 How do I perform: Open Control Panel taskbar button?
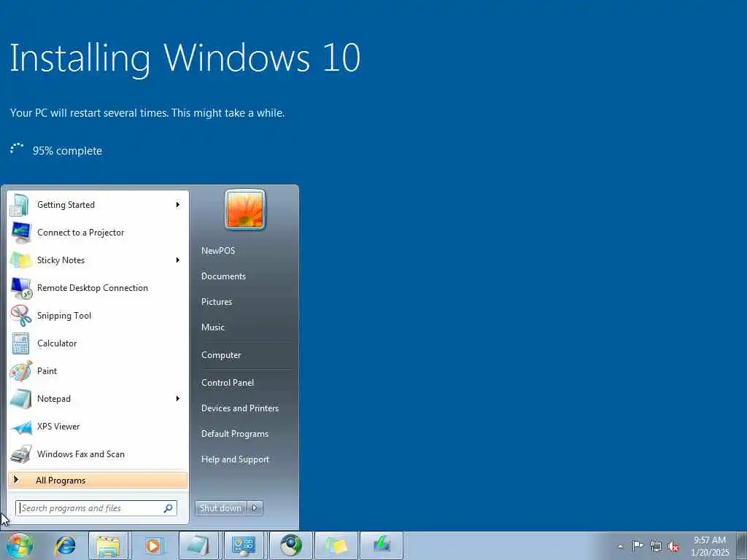(x=244, y=545)
